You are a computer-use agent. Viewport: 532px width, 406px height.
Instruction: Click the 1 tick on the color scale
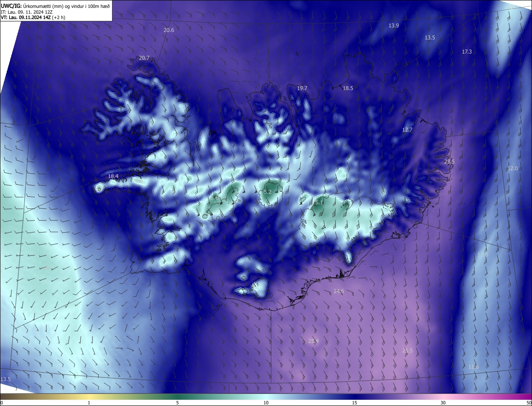pos(89,403)
